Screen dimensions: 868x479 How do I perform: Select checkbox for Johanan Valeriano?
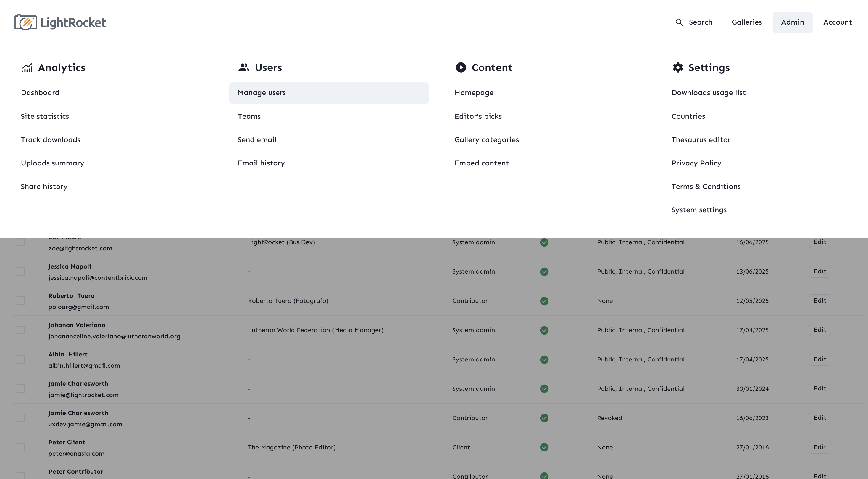click(x=21, y=330)
